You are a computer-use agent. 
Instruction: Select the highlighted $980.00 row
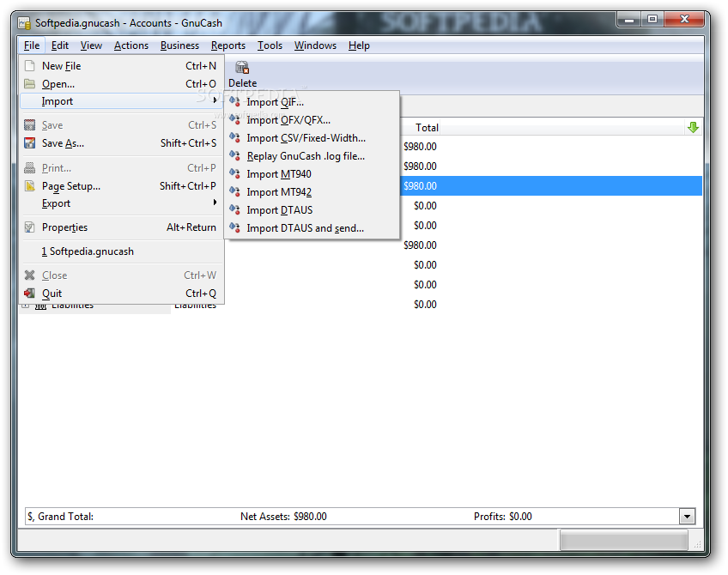[550, 185]
